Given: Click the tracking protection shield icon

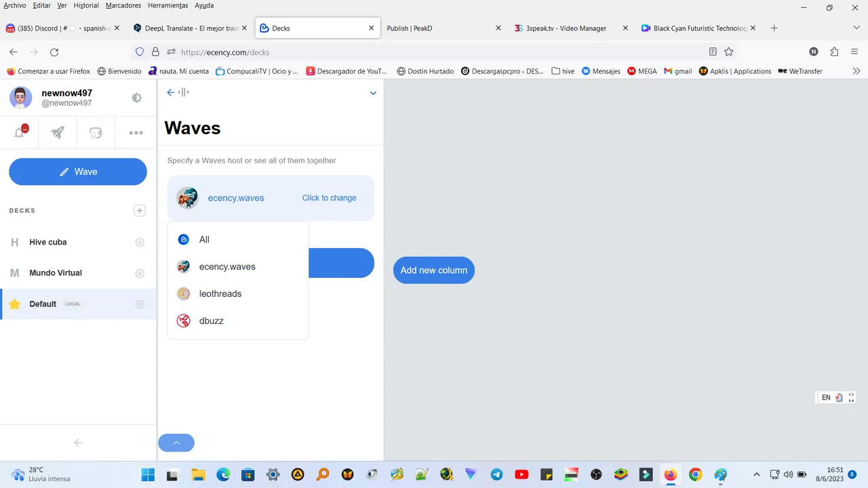Looking at the screenshot, I should (140, 52).
